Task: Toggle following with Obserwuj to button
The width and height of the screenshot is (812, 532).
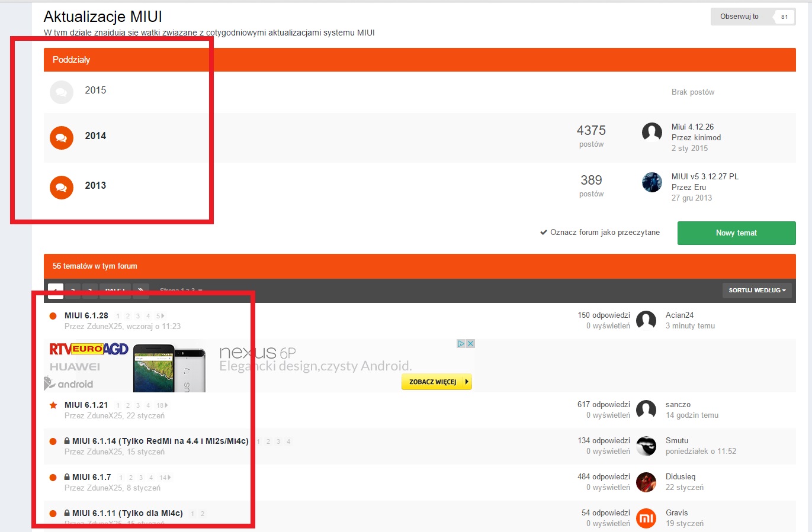Action: coord(739,17)
